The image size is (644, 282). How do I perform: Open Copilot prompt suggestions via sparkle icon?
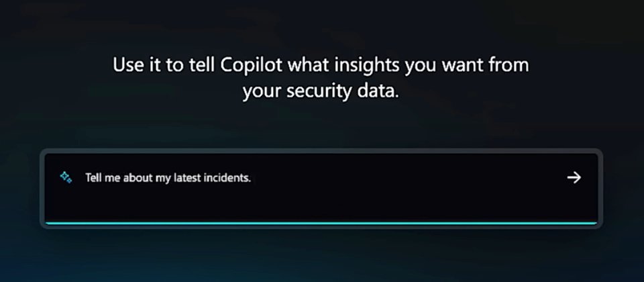66,177
